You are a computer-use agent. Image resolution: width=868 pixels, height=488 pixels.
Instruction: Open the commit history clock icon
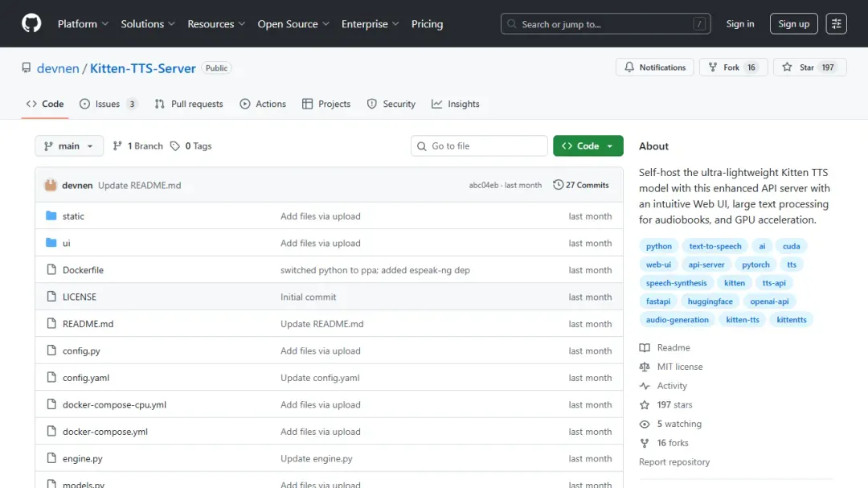[558, 185]
